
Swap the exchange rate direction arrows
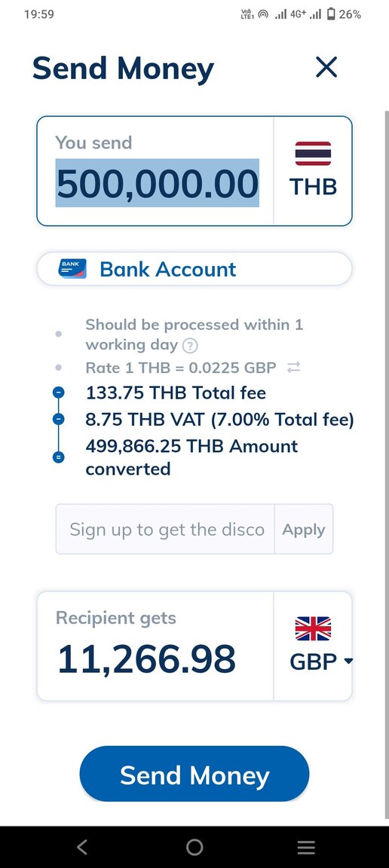click(x=294, y=367)
